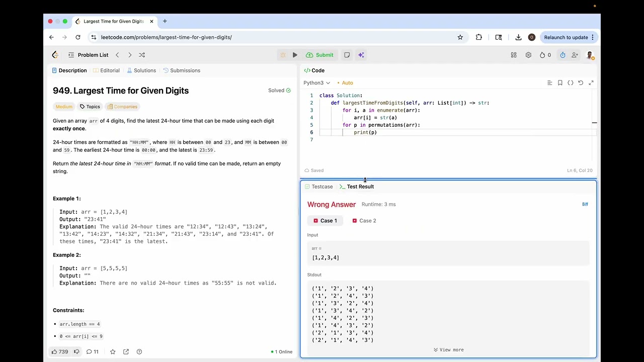Screen dimensions: 644x362
Task: Go to the next problem arrow
Action: pos(130,55)
